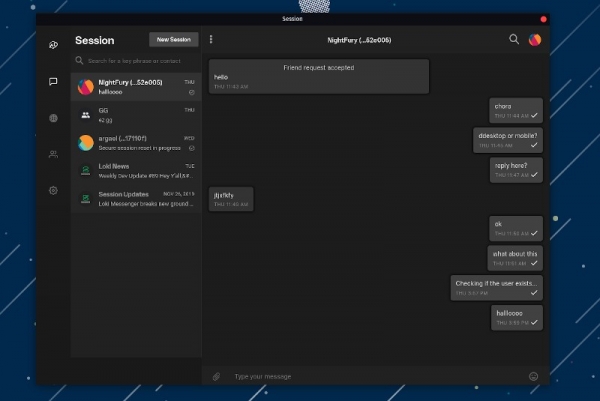
Task: Click the paperclip attachment icon
Action: [215, 376]
